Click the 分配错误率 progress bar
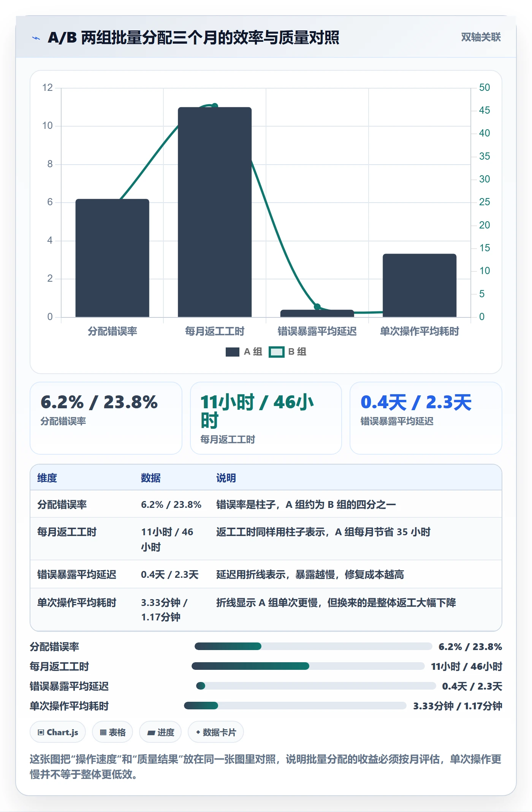The image size is (532, 812). tap(313, 646)
